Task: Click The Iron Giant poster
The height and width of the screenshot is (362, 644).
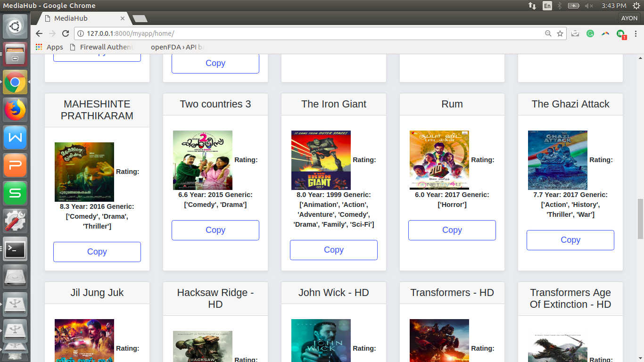Action: pos(321,160)
